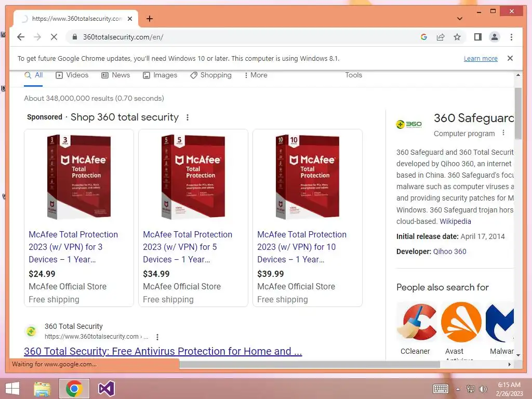Click the address bar URL
The width and height of the screenshot is (532, 399).
tap(123, 37)
